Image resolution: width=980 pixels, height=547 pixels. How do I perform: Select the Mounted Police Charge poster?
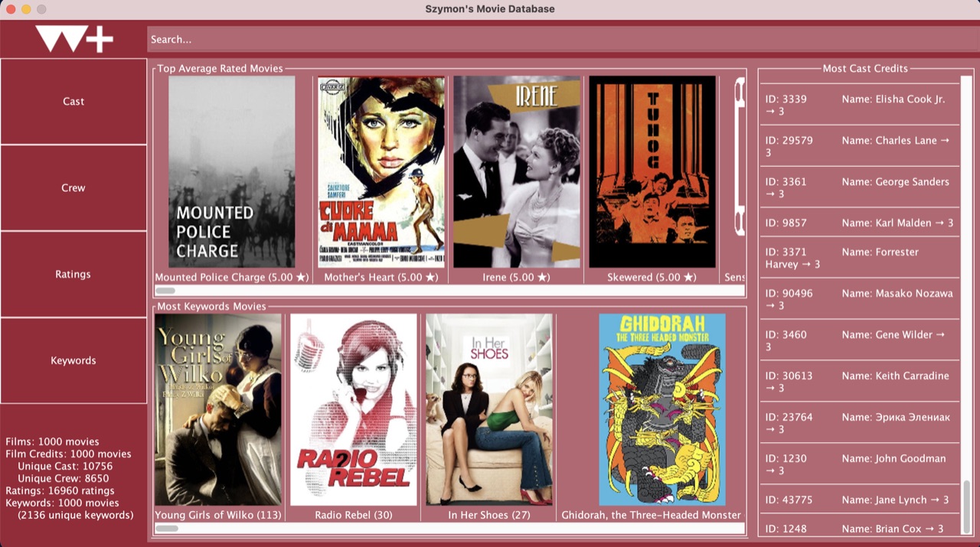tap(232, 172)
